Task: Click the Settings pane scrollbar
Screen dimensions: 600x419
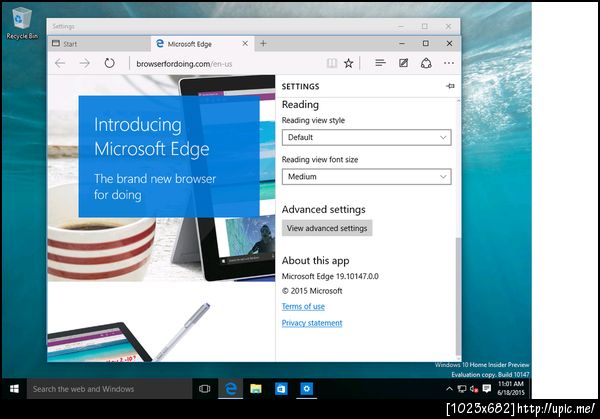Action: click(458, 297)
